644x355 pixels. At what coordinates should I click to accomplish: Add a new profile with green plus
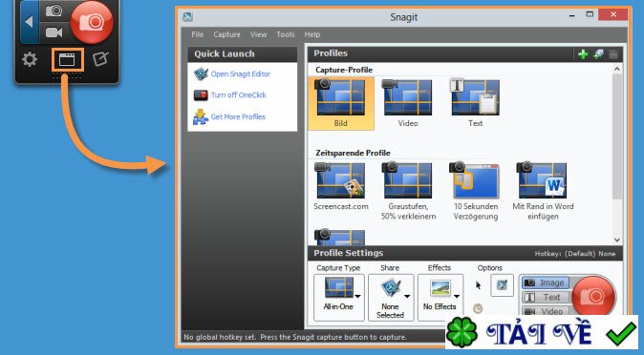click(583, 53)
